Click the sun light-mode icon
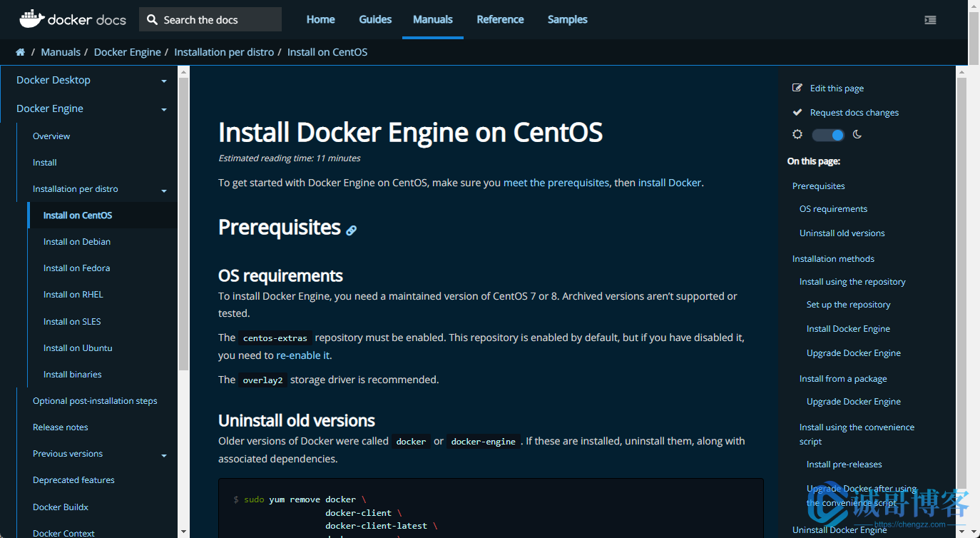 pyautogui.click(x=797, y=134)
